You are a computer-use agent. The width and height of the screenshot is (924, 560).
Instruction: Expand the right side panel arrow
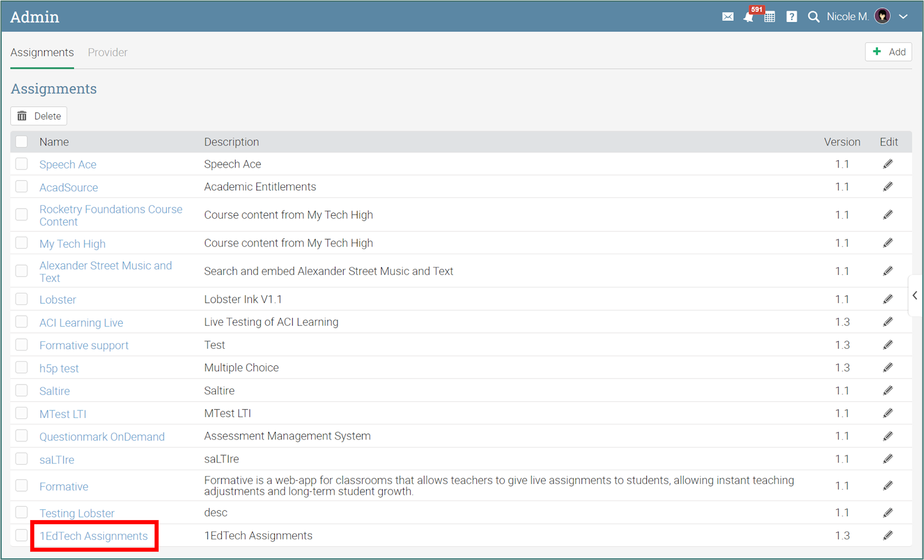[915, 296]
